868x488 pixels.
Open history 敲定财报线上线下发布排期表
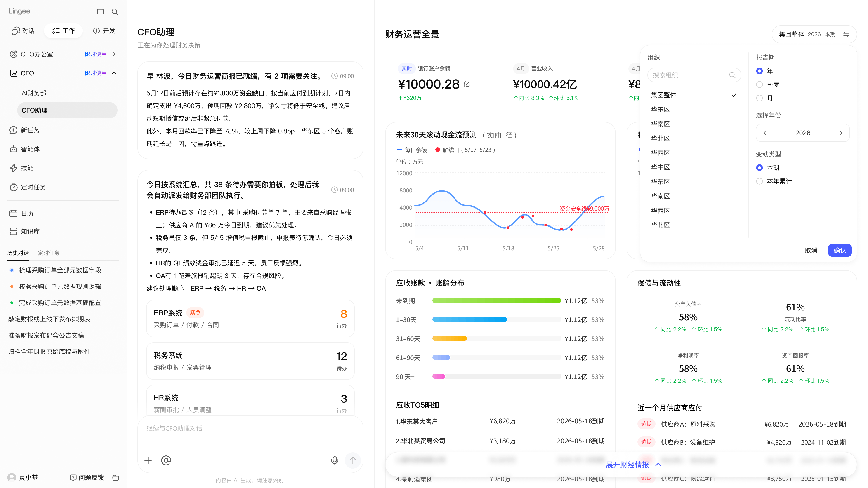(49, 319)
